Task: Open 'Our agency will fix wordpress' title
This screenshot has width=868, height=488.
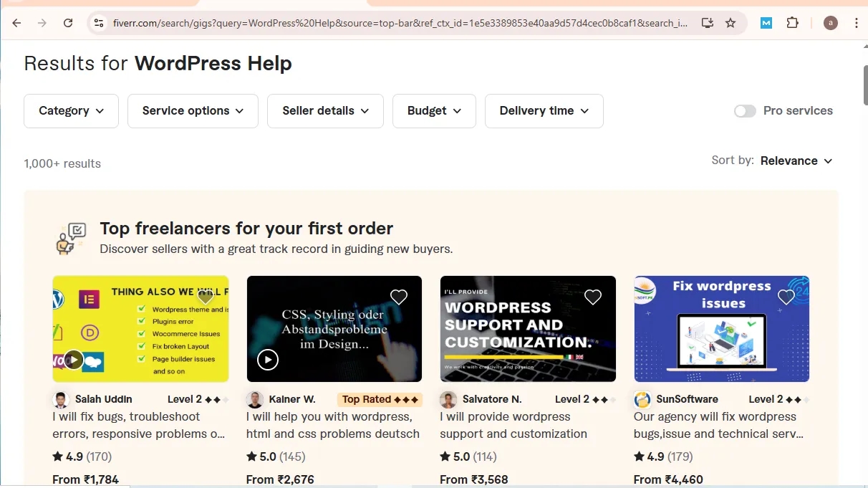Action: tap(718, 425)
